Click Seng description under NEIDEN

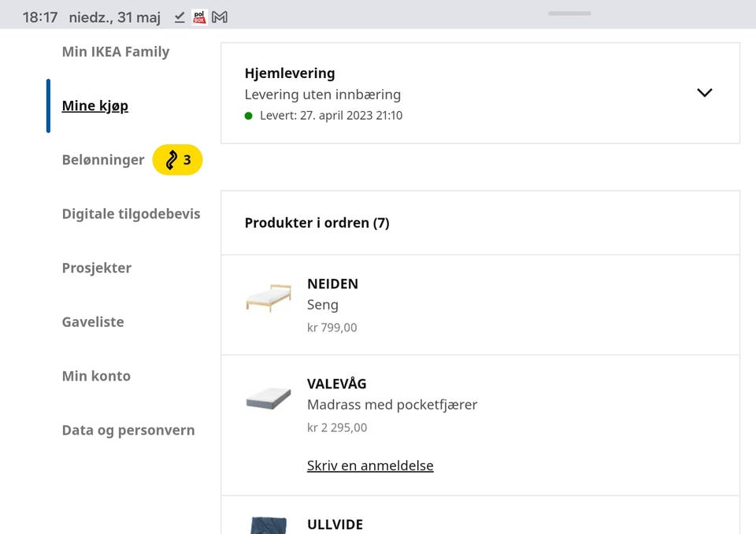click(323, 305)
